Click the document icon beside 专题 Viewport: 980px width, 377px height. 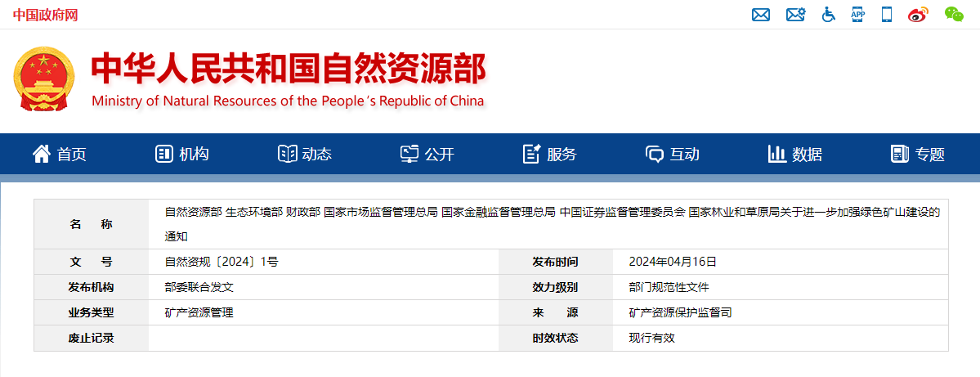[899, 154]
